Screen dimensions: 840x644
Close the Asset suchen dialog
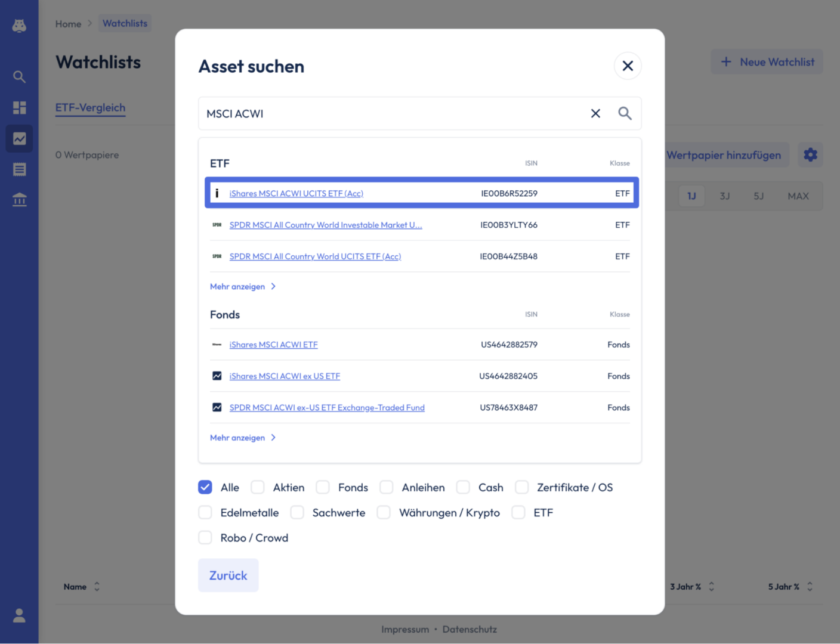[x=628, y=66]
